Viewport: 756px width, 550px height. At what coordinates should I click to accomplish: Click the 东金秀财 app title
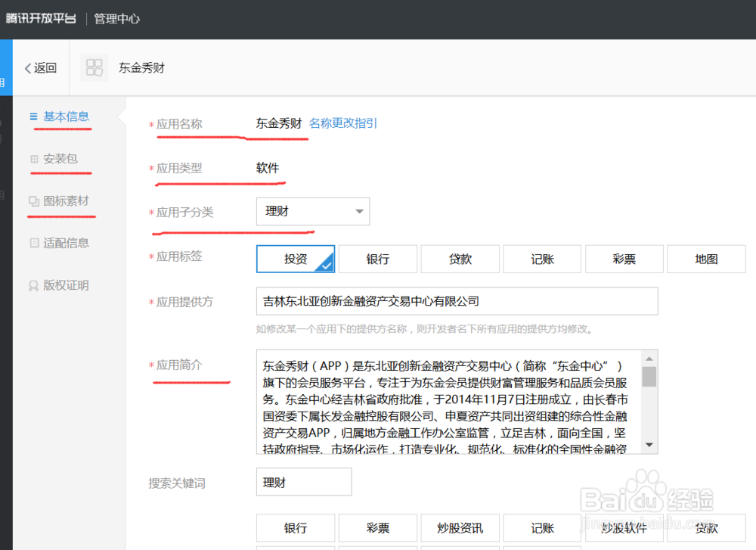[x=142, y=67]
